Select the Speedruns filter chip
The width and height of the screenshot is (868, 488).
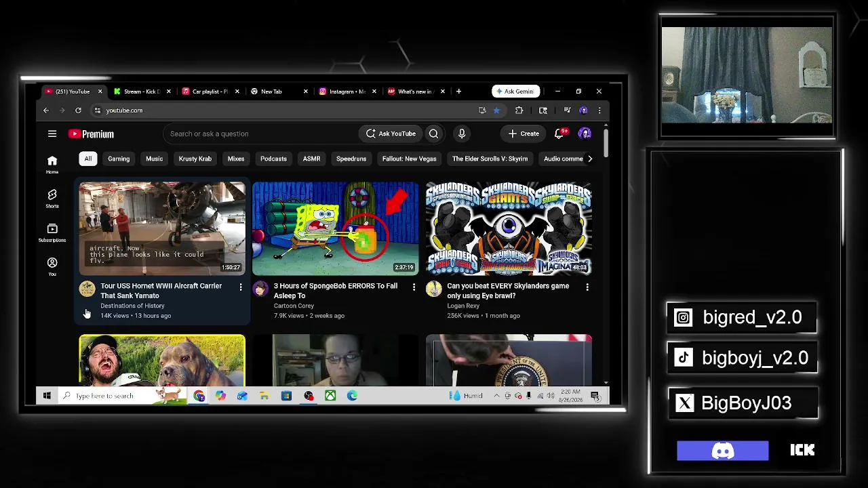[351, 159]
